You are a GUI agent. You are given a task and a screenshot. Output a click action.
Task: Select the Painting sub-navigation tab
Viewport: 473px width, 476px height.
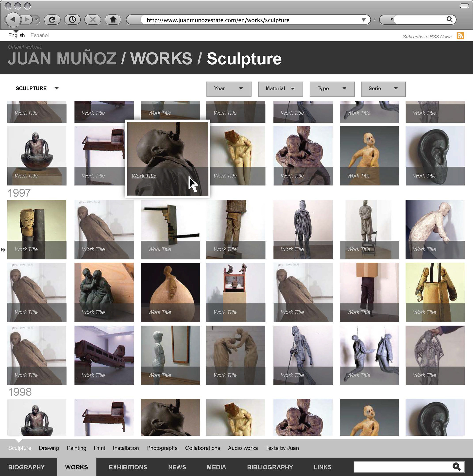click(x=76, y=448)
